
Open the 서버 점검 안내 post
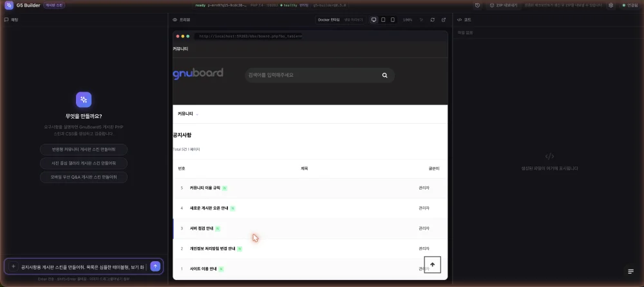202,228
